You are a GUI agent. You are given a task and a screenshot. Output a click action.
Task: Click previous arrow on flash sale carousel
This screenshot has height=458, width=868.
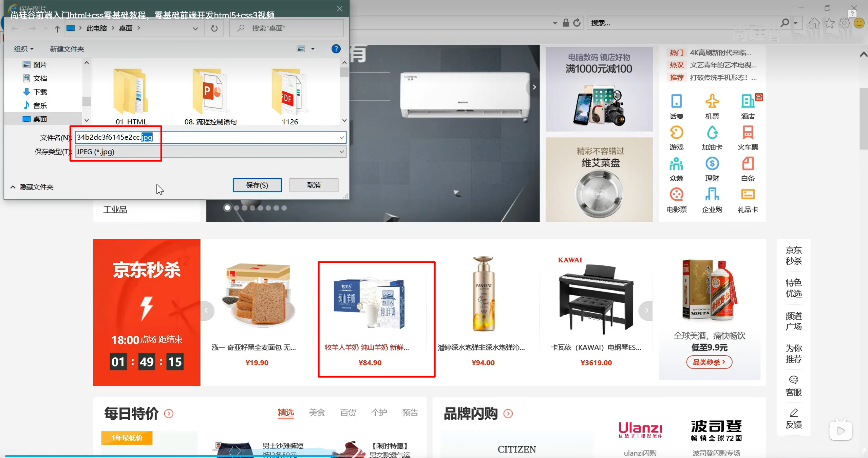click(206, 311)
